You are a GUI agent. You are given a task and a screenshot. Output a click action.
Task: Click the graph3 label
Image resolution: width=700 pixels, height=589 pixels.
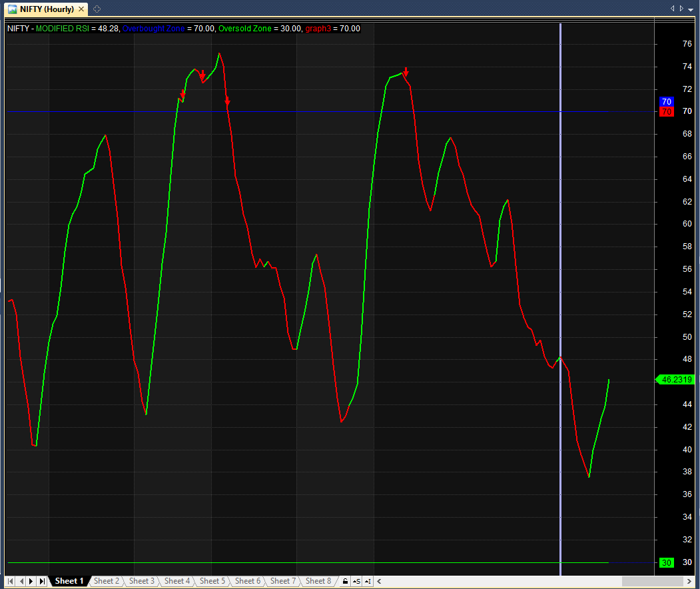coord(318,29)
